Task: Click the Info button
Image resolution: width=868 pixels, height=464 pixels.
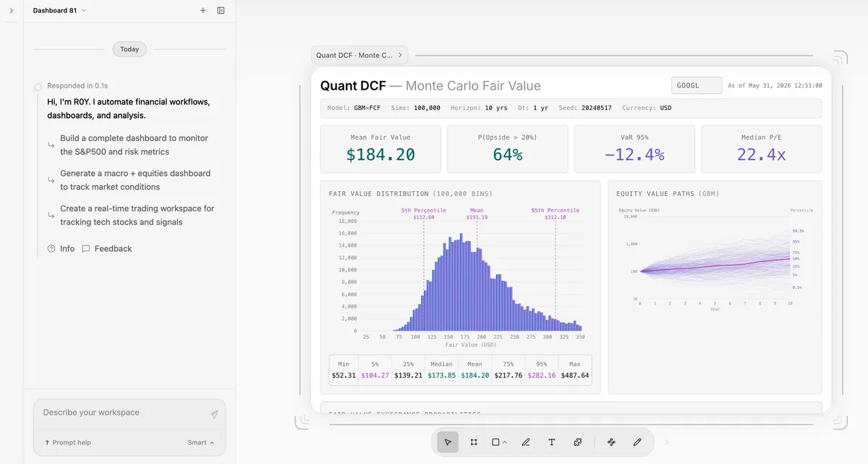Action: point(61,248)
